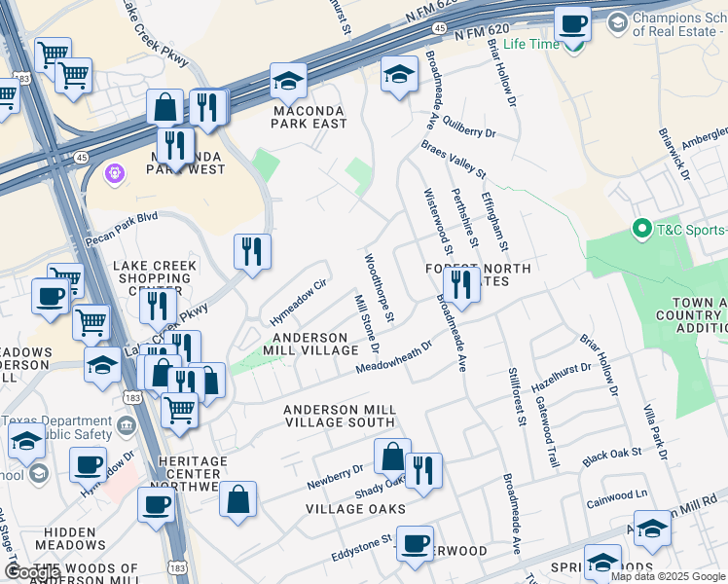
Task: Click the Texas Department of Public Safety icon
Action: point(127,425)
